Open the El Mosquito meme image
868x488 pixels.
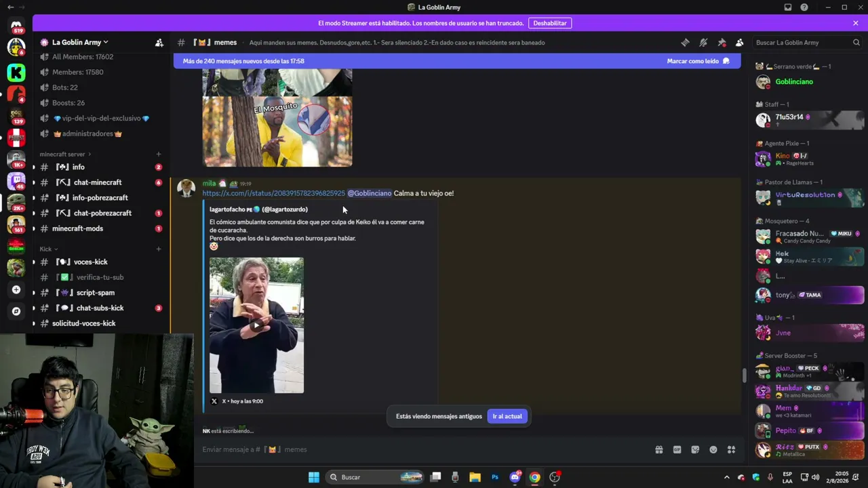tap(277, 131)
